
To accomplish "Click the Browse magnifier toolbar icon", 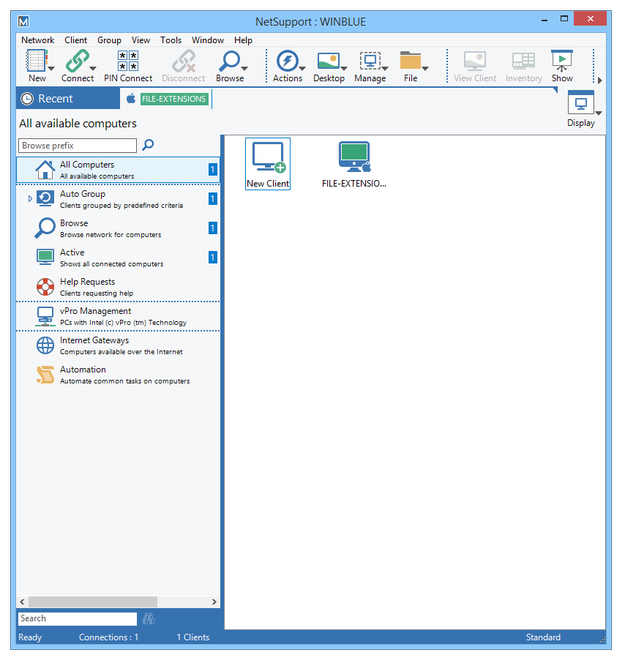I will pyautogui.click(x=229, y=60).
